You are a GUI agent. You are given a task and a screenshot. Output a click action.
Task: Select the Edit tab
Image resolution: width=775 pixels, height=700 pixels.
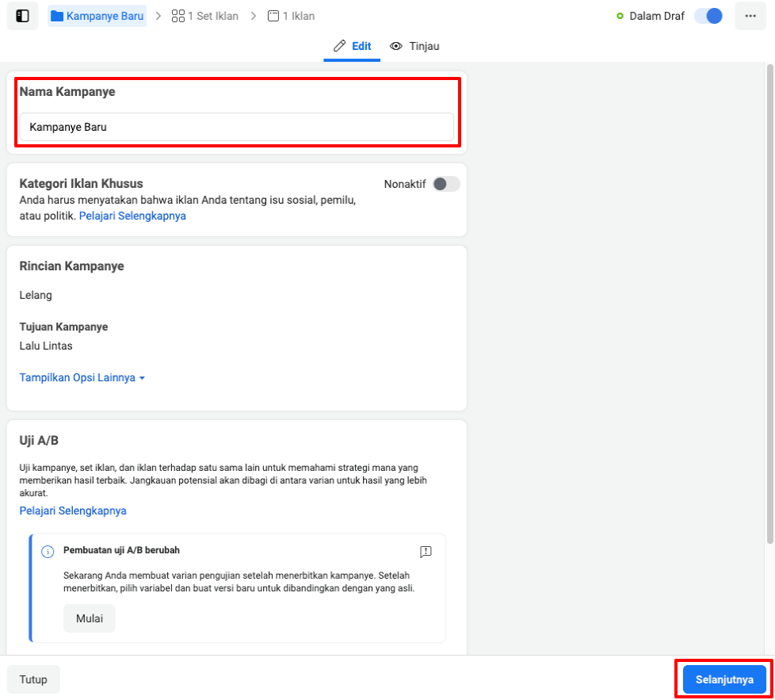[353, 46]
